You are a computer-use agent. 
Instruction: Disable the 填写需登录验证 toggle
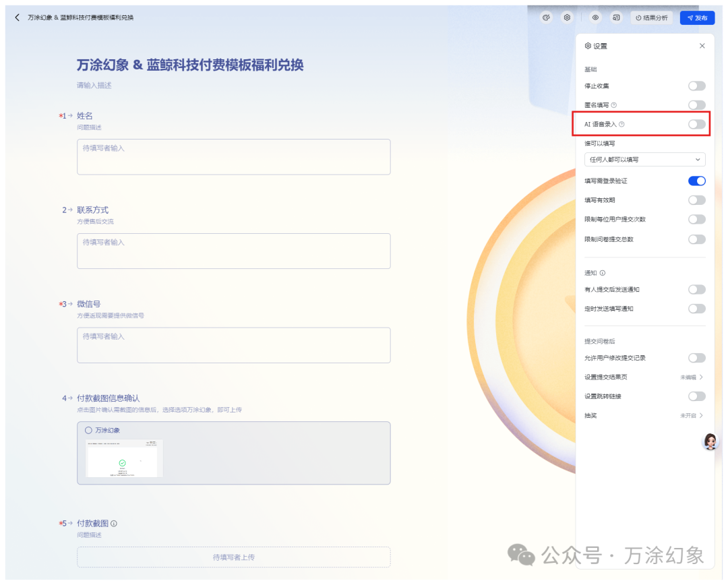(696, 181)
